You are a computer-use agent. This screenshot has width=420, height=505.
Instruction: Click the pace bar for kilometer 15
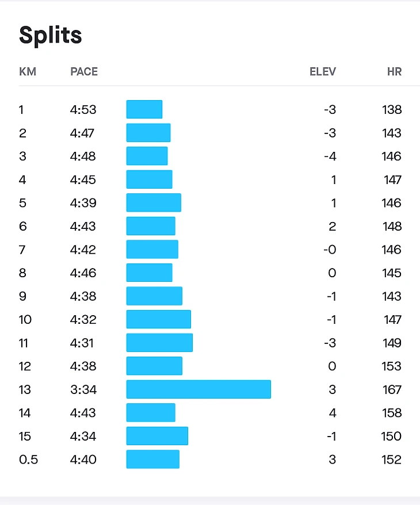pyautogui.click(x=157, y=436)
